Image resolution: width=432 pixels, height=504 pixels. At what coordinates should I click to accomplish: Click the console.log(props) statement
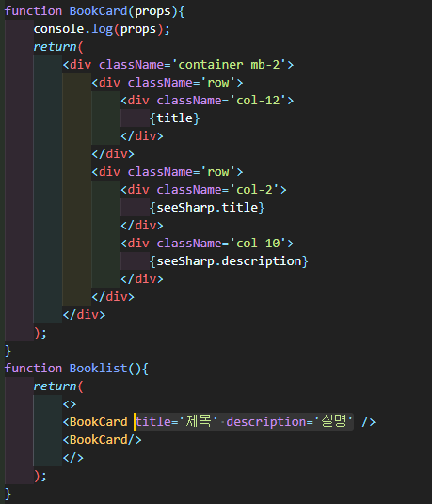[x=102, y=29]
